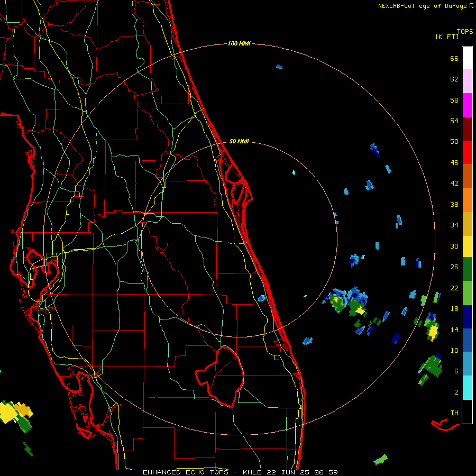Click the TH threshold label
The height and width of the screenshot is (476, 476).
click(x=454, y=413)
